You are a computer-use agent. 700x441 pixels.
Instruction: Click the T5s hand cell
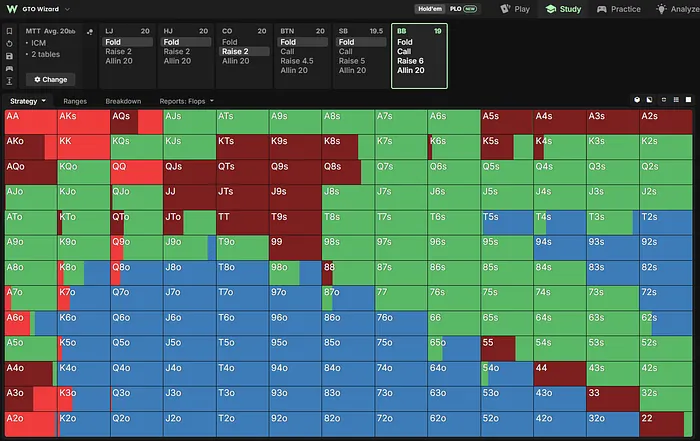[x=507, y=223]
